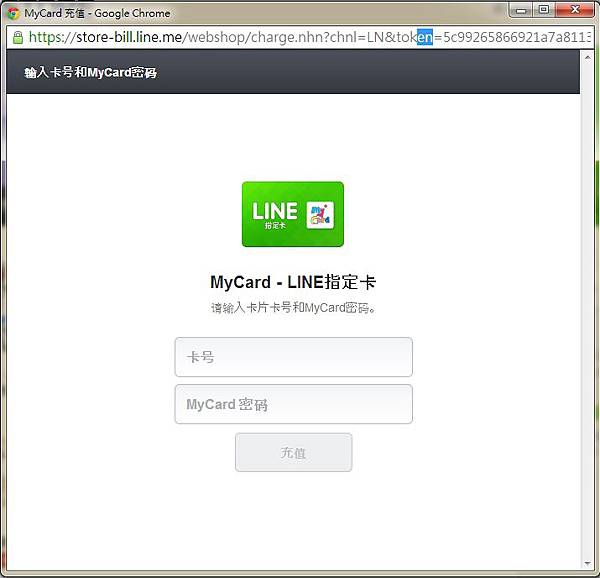Click the '请输入卡片卡号和MyCard密码。' instruction text
The height and width of the screenshot is (578, 600).
(293, 308)
